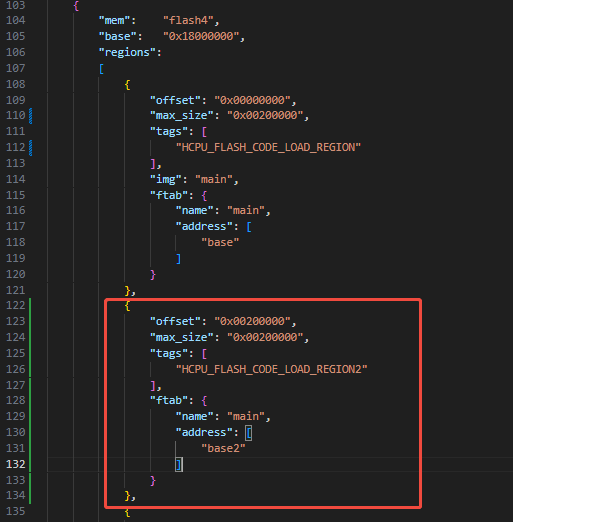Click line number 132 in gutter
The image size is (592, 522).
(x=15, y=464)
